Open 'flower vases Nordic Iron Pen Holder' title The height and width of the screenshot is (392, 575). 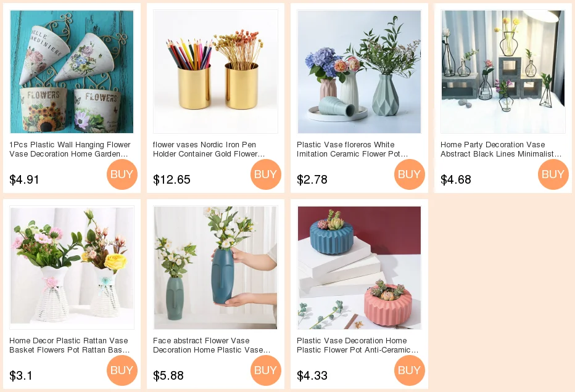[209, 150]
